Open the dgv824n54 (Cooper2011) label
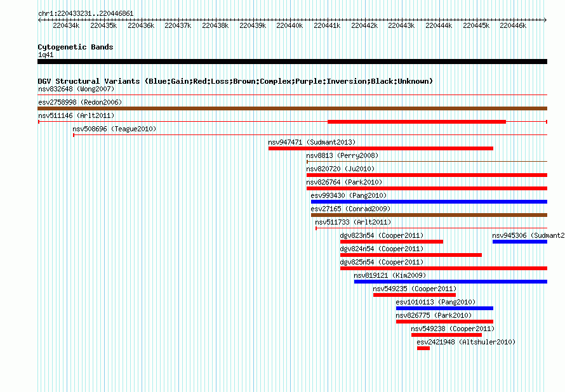 382,249
